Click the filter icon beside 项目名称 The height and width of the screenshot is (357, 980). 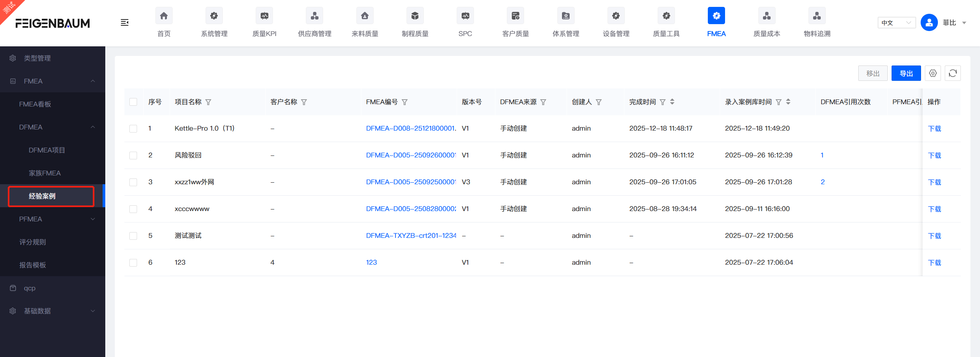click(x=208, y=102)
